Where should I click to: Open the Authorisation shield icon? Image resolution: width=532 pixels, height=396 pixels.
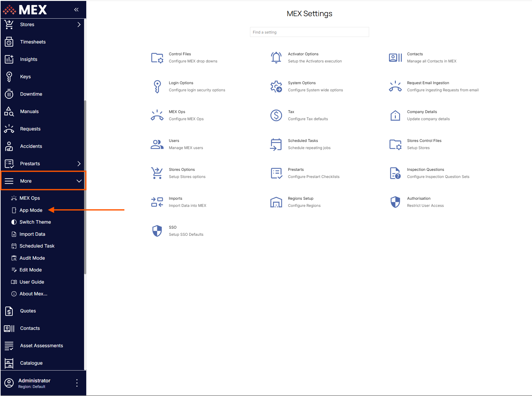click(x=395, y=202)
